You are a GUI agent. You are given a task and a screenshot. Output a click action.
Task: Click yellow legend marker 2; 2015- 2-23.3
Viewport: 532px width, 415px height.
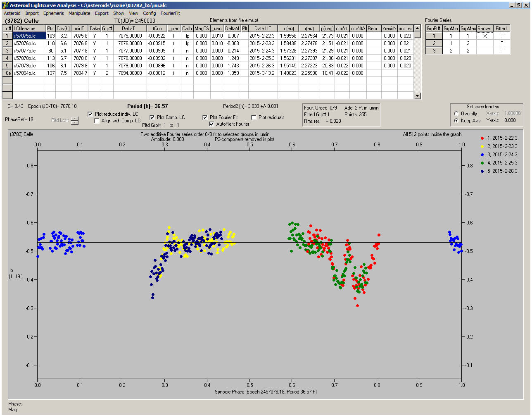483,146
